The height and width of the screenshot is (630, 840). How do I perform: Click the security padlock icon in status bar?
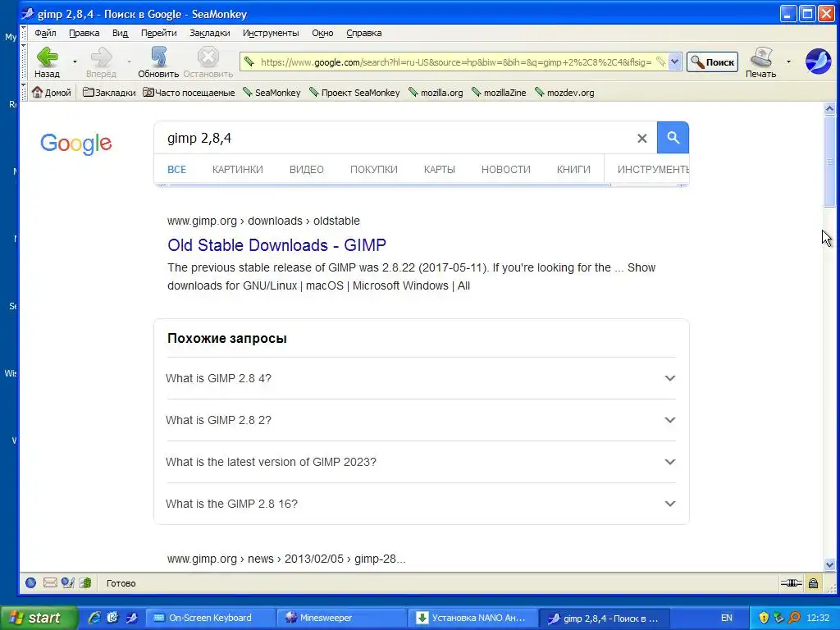(x=813, y=583)
